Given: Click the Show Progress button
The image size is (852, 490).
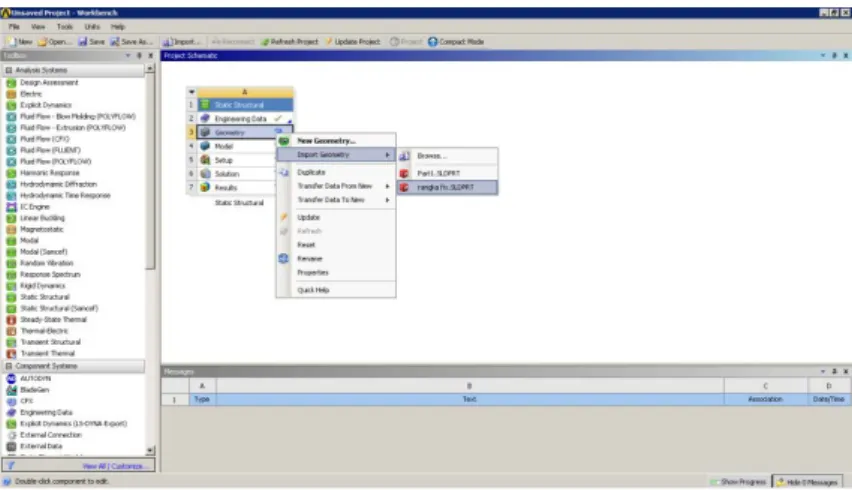Looking at the screenshot, I should point(738,482).
